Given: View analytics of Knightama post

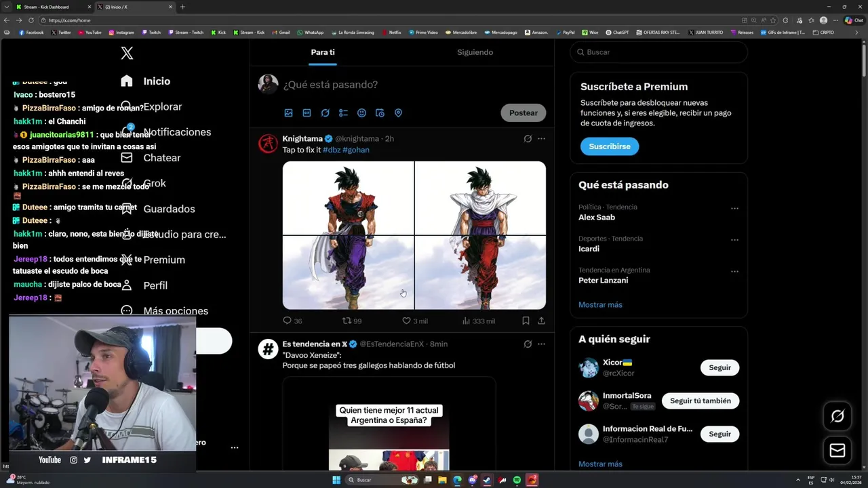Looking at the screenshot, I should (479, 321).
